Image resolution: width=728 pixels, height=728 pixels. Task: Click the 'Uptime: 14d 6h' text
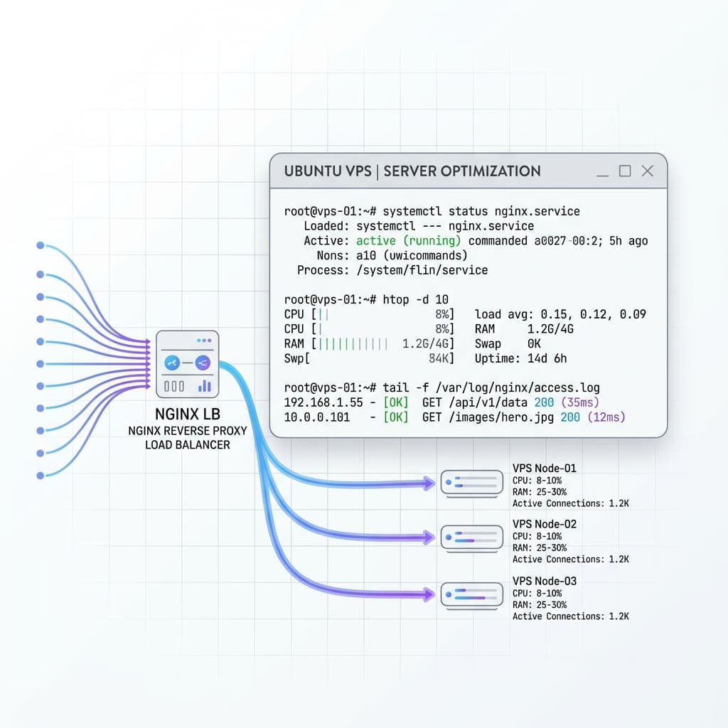point(520,358)
